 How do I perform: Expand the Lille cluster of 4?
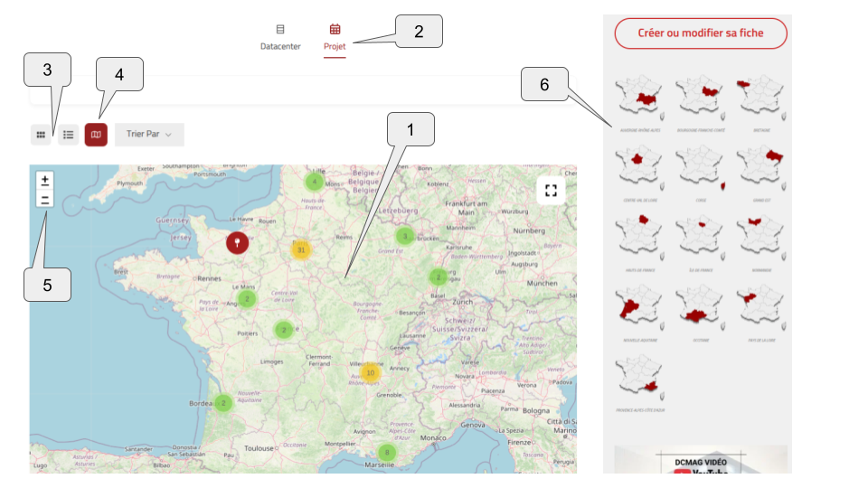click(x=314, y=181)
